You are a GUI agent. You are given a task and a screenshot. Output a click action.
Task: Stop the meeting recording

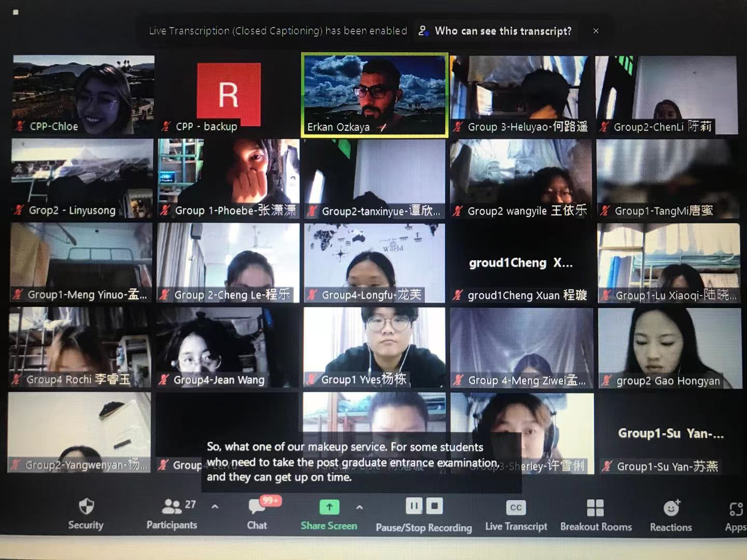click(x=435, y=506)
